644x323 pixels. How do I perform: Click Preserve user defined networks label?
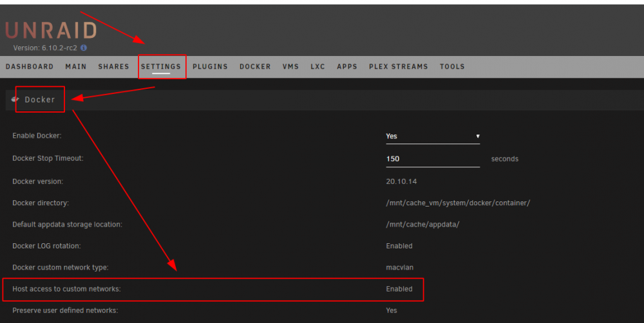(x=65, y=310)
